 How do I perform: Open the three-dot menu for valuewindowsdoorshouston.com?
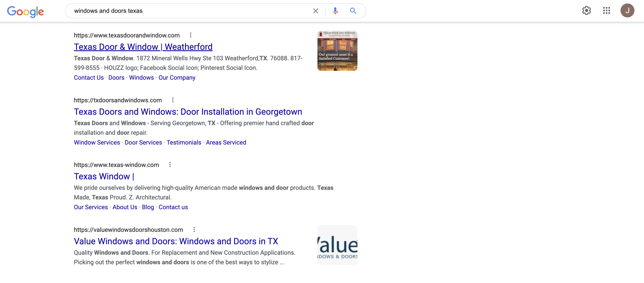coord(194,229)
